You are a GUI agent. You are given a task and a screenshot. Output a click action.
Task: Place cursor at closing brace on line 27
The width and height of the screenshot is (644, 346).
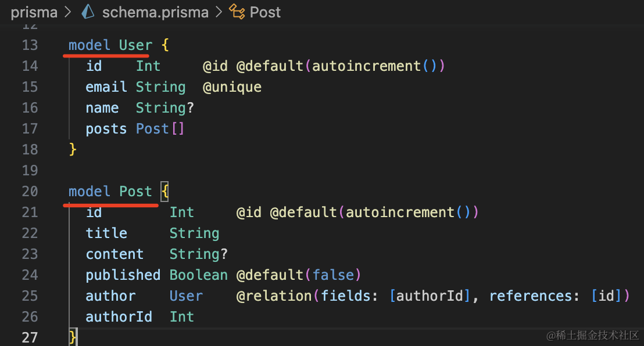pos(73,338)
